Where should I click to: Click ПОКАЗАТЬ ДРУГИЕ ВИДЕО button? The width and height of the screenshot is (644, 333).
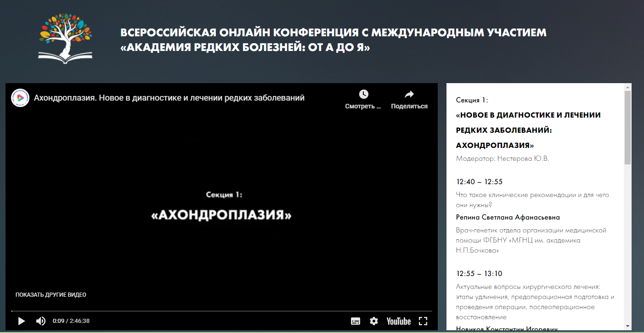tap(51, 295)
